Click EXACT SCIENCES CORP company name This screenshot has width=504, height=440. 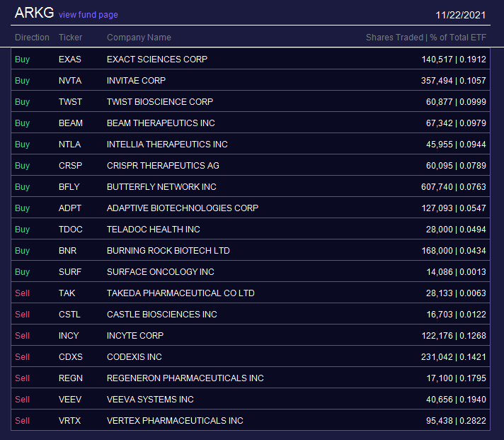click(x=157, y=60)
